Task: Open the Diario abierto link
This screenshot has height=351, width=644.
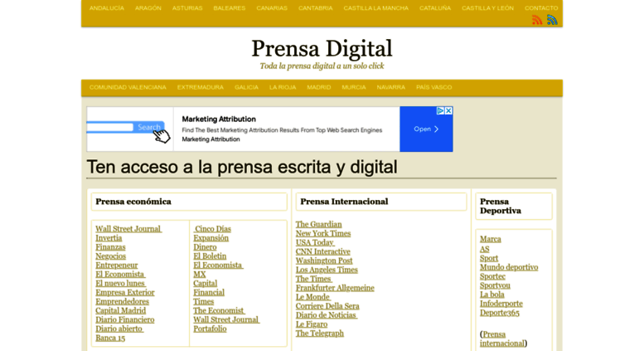Action: [x=119, y=329]
